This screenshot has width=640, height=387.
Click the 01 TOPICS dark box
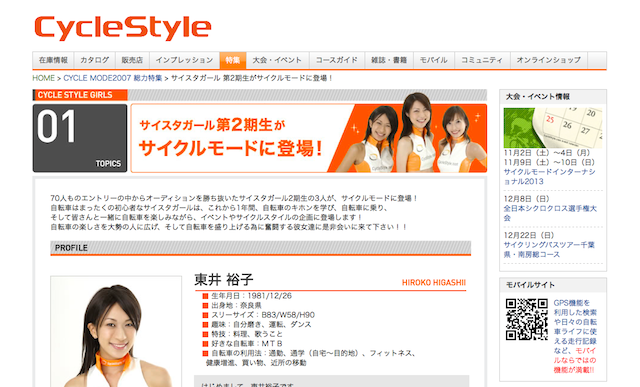click(80, 138)
